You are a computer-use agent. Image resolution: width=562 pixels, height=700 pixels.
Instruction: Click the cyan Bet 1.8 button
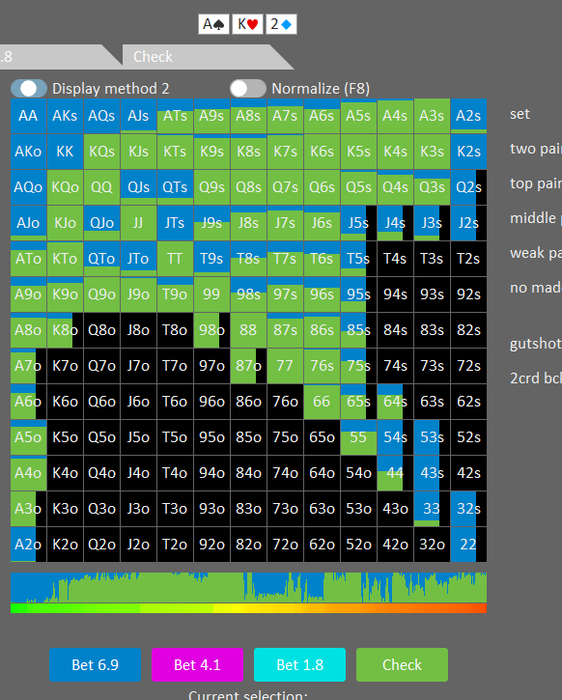click(300, 665)
